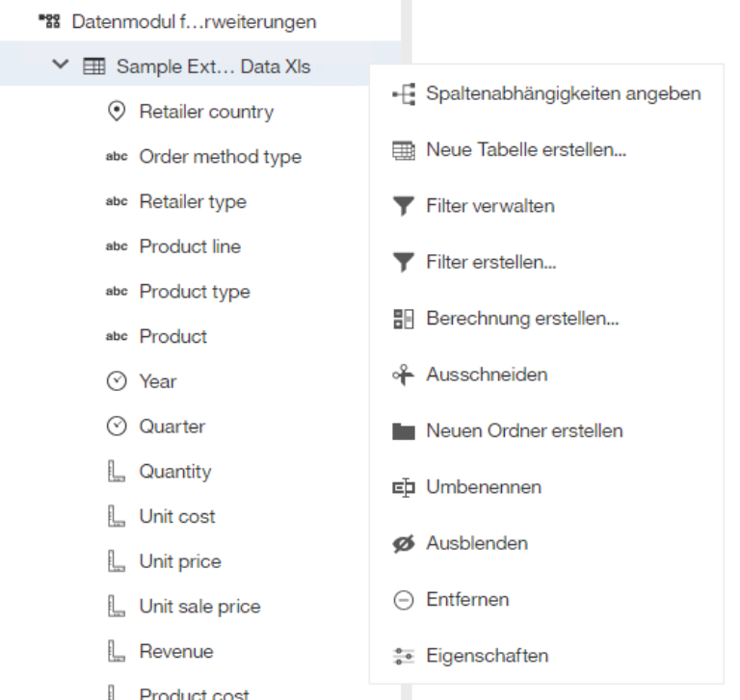
Task: Click the measure ruler icon of Unit price
Action: pyautogui.click(x=117, y=561)
